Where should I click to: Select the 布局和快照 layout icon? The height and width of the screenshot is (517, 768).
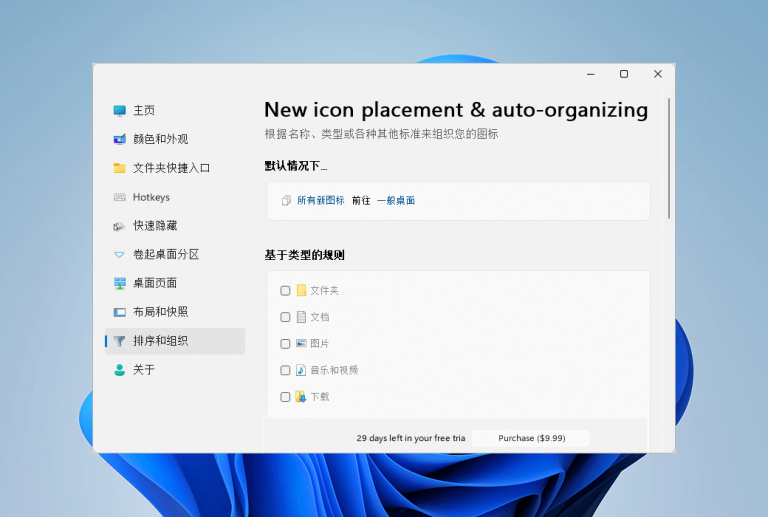(x=120, y=312)
